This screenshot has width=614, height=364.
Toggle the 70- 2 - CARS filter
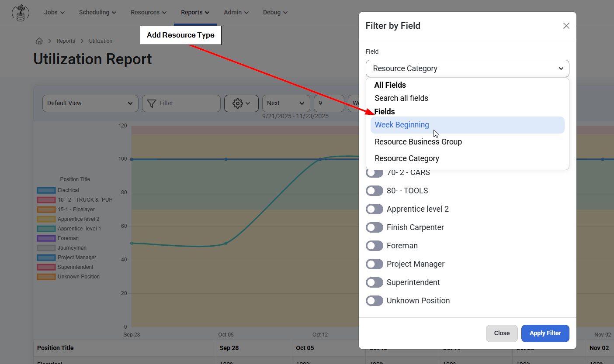[x=375, y=172]
